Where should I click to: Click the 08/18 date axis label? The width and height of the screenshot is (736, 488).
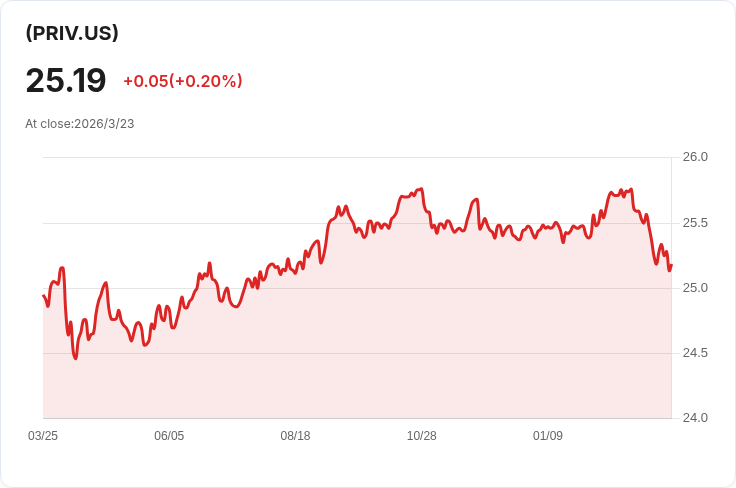click(295, 436)
